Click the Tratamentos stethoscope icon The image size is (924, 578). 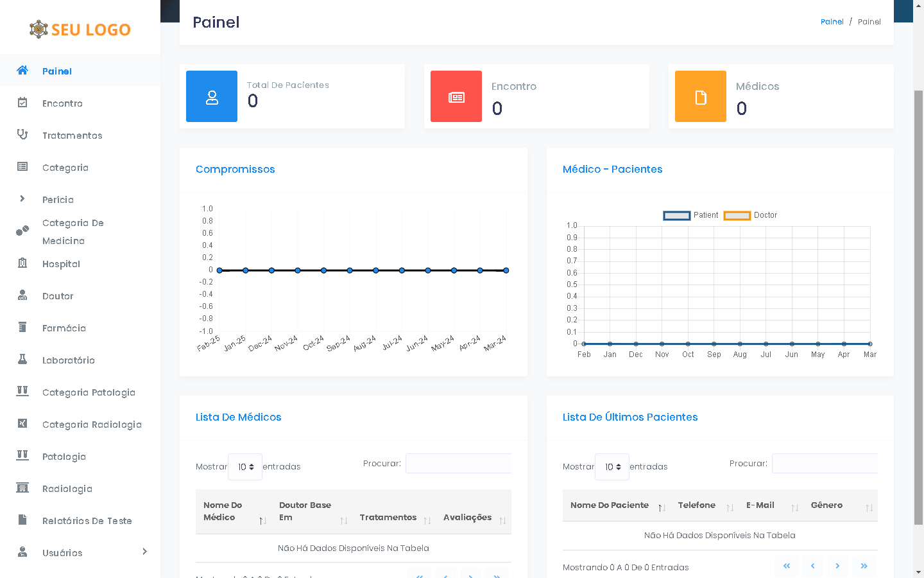[x=22, y=135]
